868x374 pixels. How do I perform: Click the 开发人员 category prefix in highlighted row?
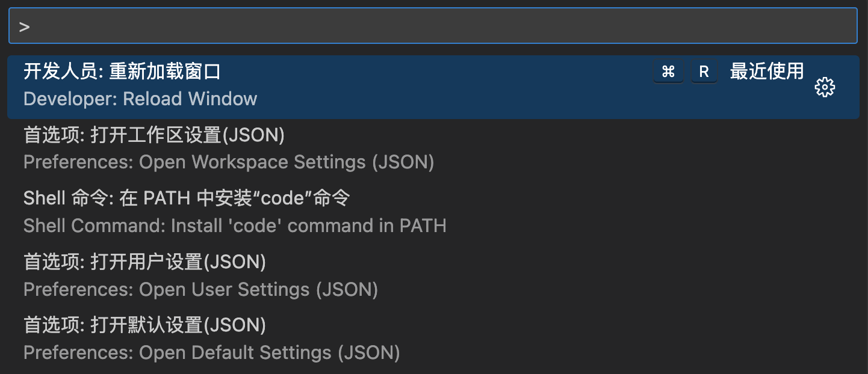[x=61, y=72]
